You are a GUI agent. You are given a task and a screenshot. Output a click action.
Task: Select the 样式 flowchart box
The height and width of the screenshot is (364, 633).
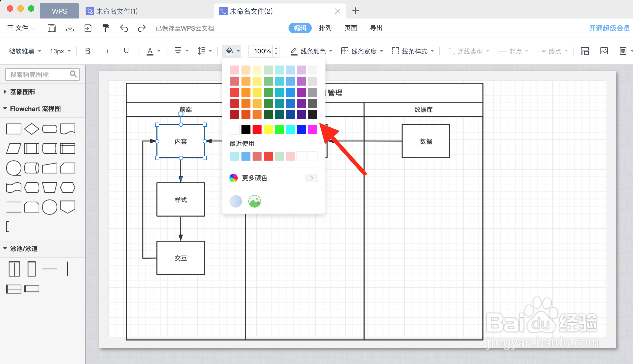(181, 199)
